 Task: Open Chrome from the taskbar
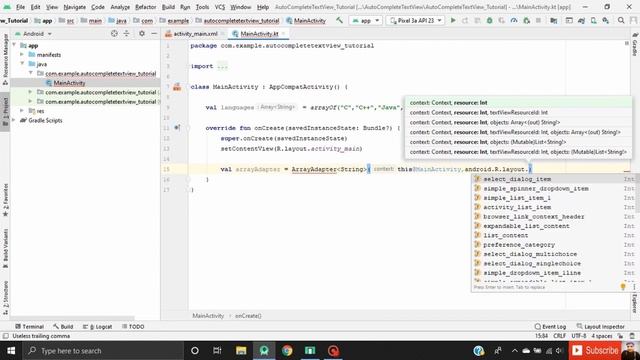[287, 351]
